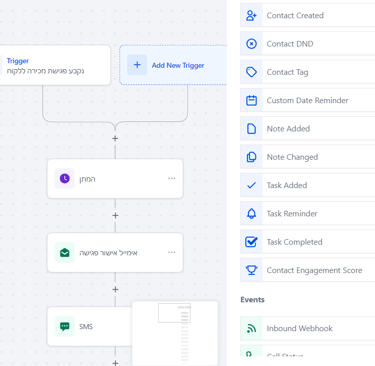This screenshot has height=366, width=375.
Task: Select the Contact Created trigger
Action: click(x=307, y=15)
